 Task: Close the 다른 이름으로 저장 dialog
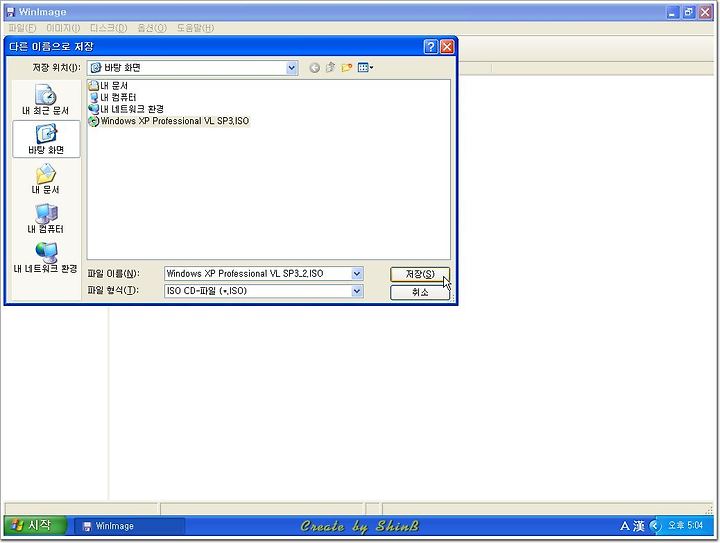point(447,46)
